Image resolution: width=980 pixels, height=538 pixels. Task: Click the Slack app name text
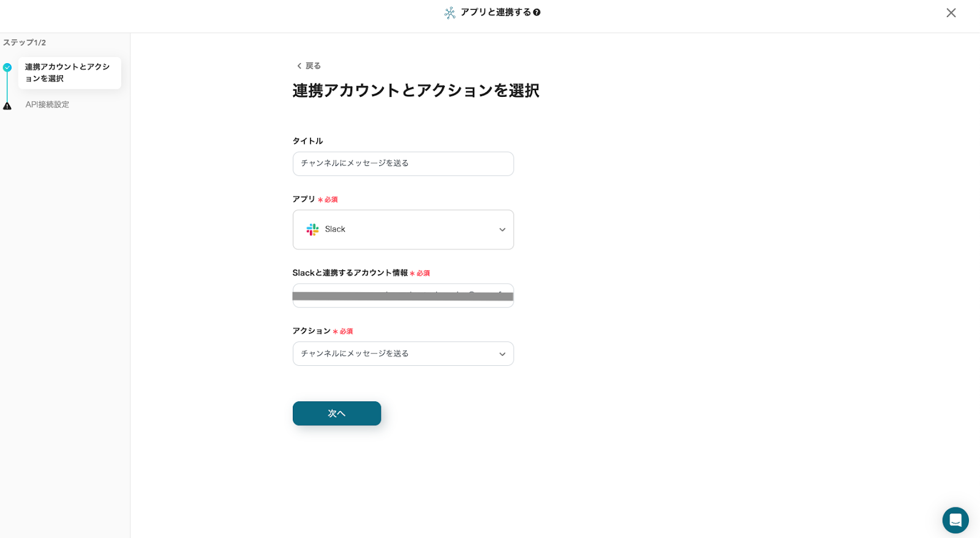click(335, 229)
